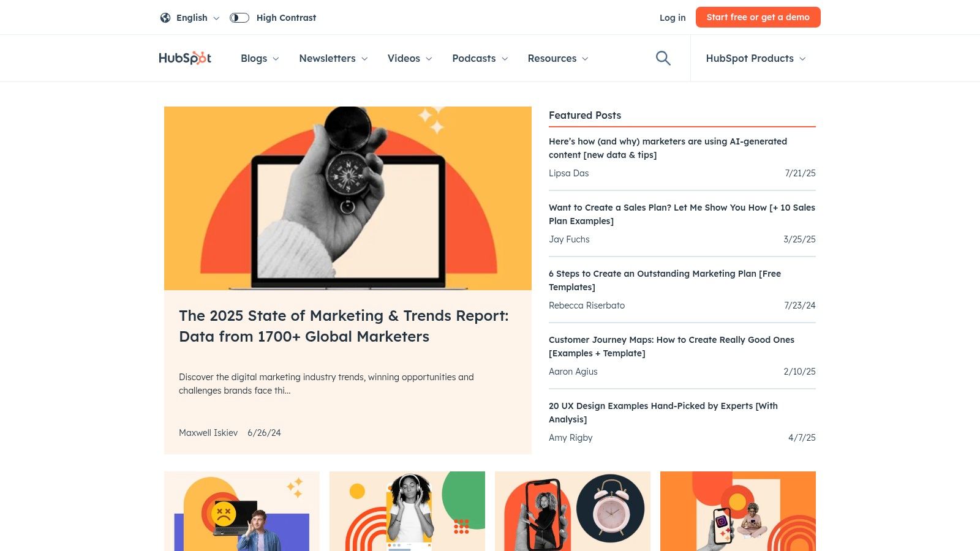Click the alarm clock article thumbnail

[x=573, y=511]
